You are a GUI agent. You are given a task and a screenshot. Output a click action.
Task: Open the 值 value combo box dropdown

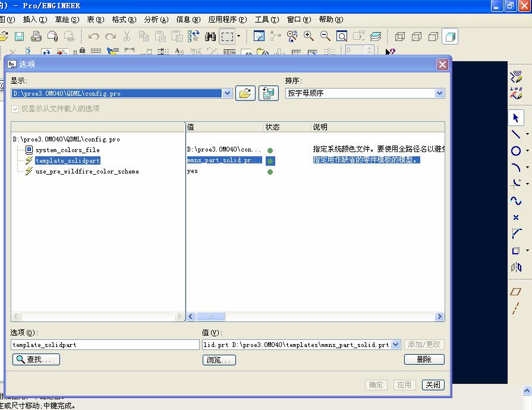click(x=396, y=345)
